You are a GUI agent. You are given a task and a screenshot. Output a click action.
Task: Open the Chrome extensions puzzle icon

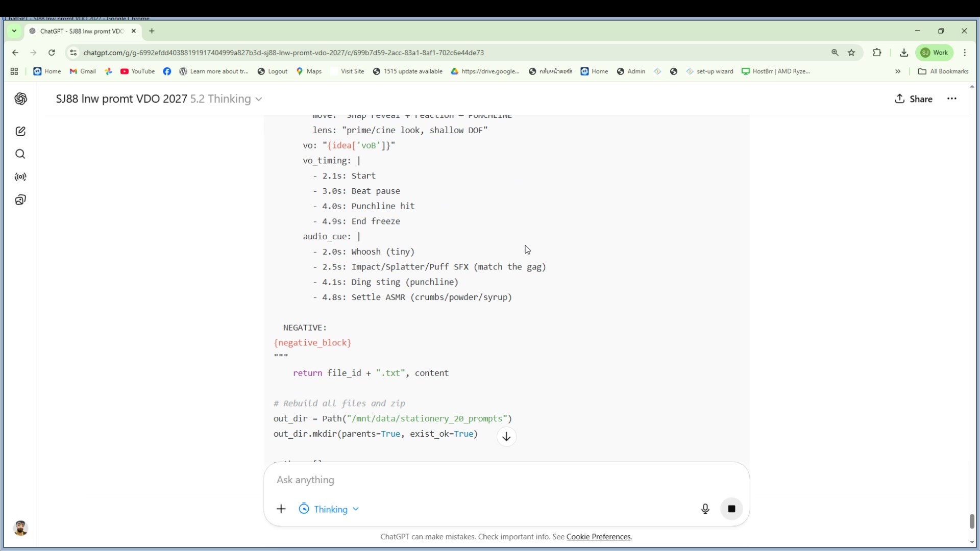877,53
